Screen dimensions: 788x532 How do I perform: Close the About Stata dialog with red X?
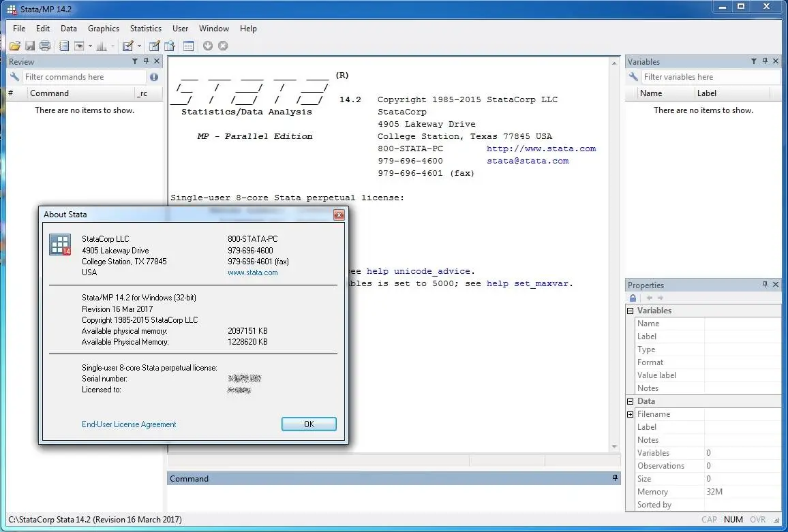[339, 215]
